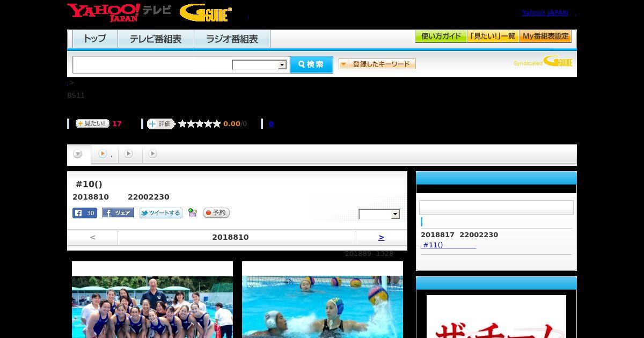Focus the keyword search field
The image size is (644, 338).
[152, 64]
